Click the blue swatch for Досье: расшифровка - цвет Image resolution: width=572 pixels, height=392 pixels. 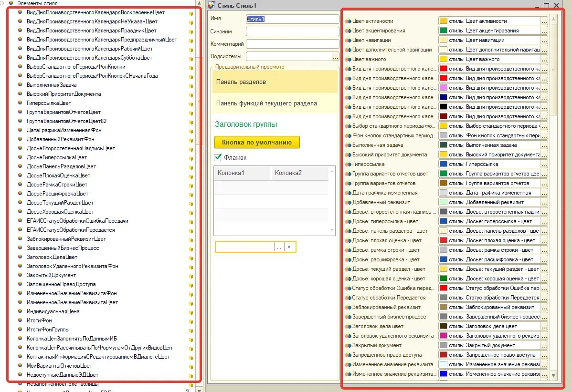point(443,259)
